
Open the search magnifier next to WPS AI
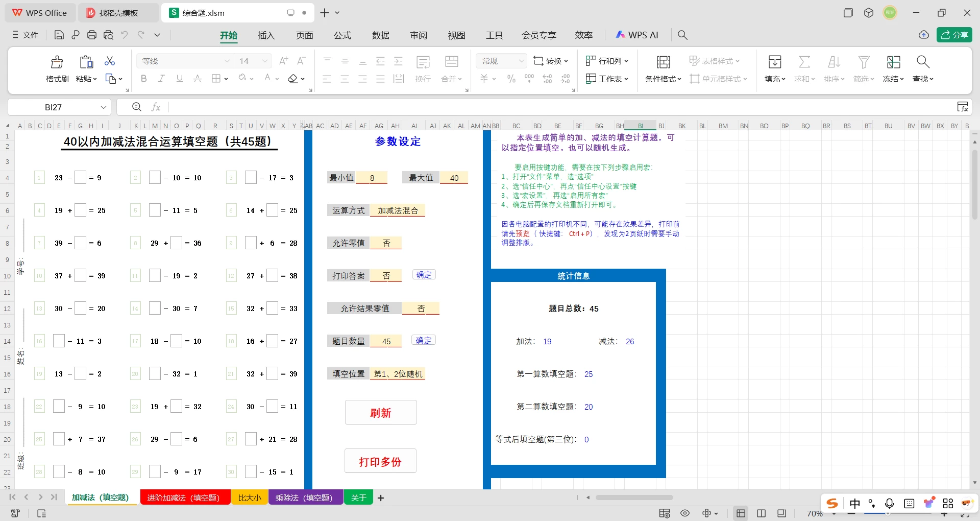pyautogui.click(x=682, y=35)
